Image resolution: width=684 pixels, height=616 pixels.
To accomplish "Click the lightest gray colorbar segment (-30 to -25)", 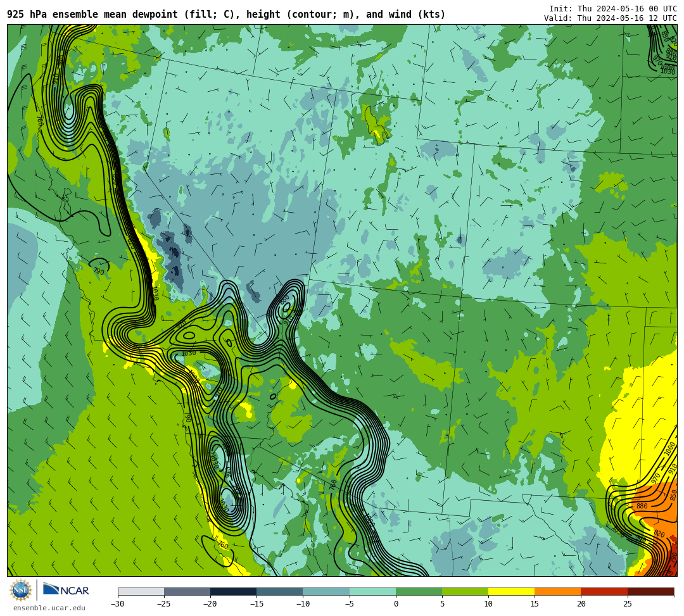I will click(141, 591).
